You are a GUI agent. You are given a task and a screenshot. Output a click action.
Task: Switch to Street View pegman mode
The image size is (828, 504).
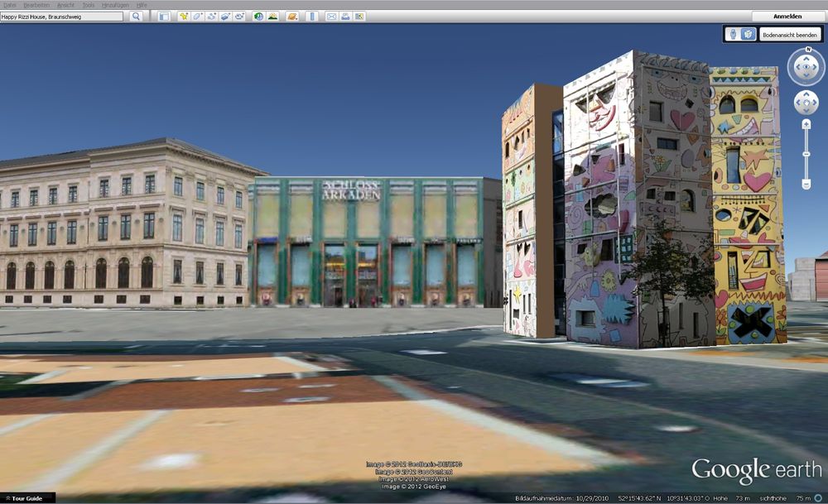[x=733, y=34]
